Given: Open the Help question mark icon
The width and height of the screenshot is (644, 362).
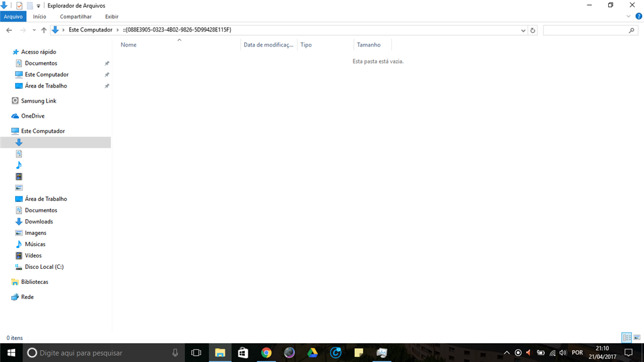Looking at the screenshot, I should click(x=639, y=16).
